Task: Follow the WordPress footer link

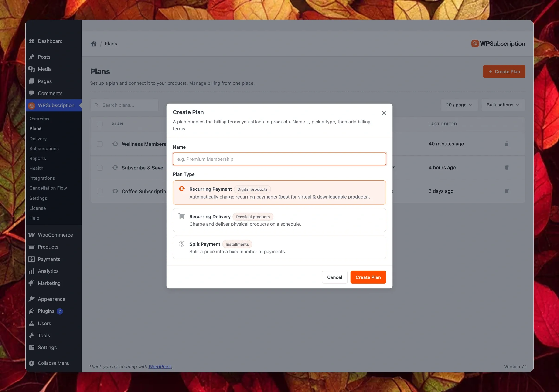Action: click(160, 366)
